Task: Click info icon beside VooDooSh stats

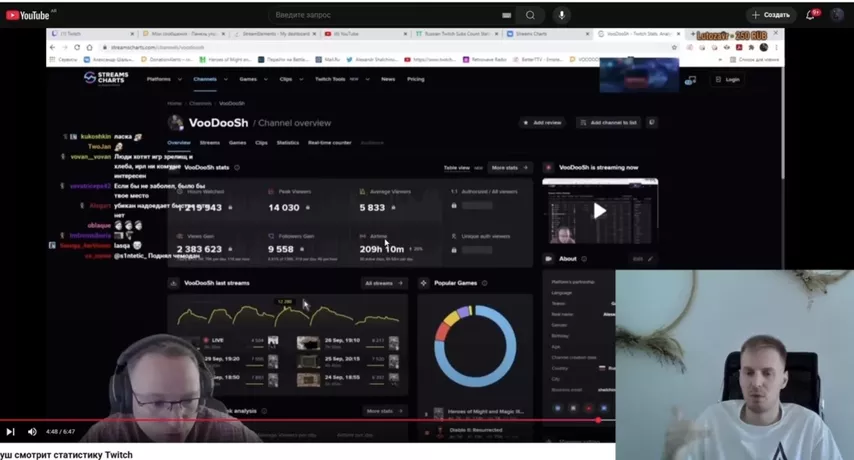Action: pos(237,168)
